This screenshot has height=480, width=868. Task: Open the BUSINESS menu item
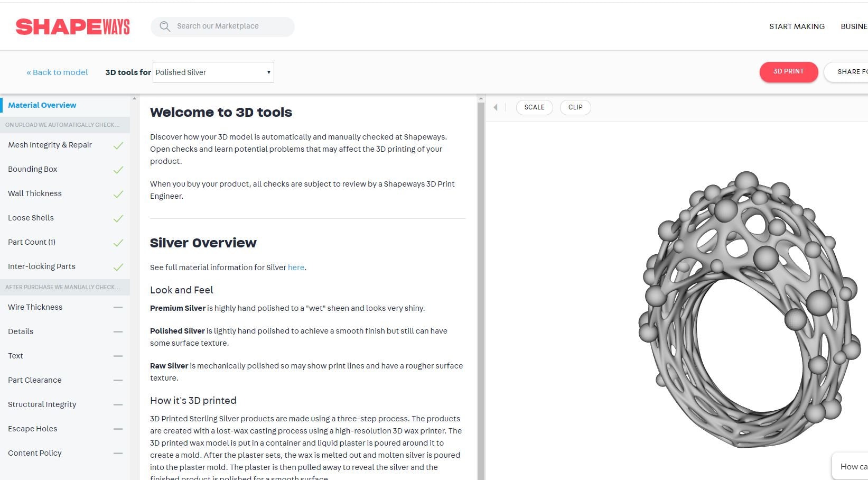coord(854,26)
